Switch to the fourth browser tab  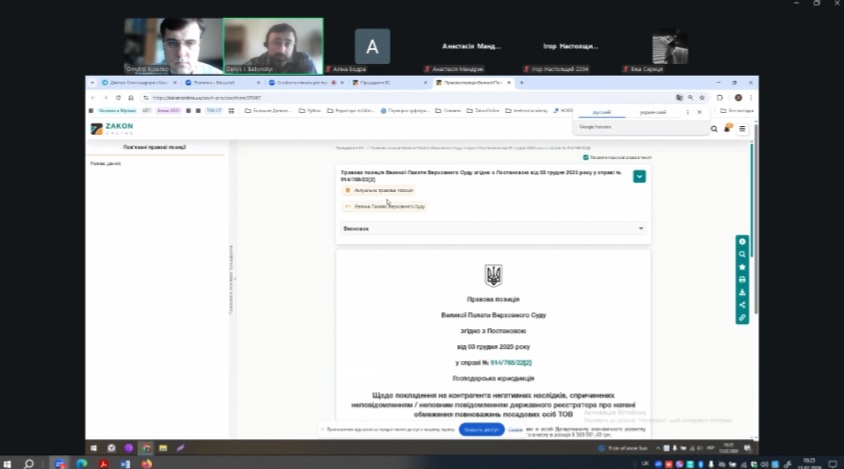[390, 83]
